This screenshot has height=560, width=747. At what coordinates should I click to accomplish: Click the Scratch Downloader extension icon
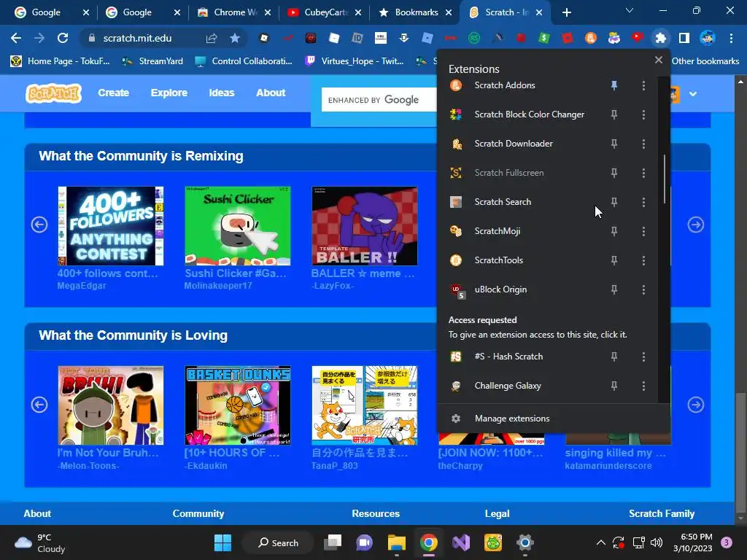click(x=456, y=144)
